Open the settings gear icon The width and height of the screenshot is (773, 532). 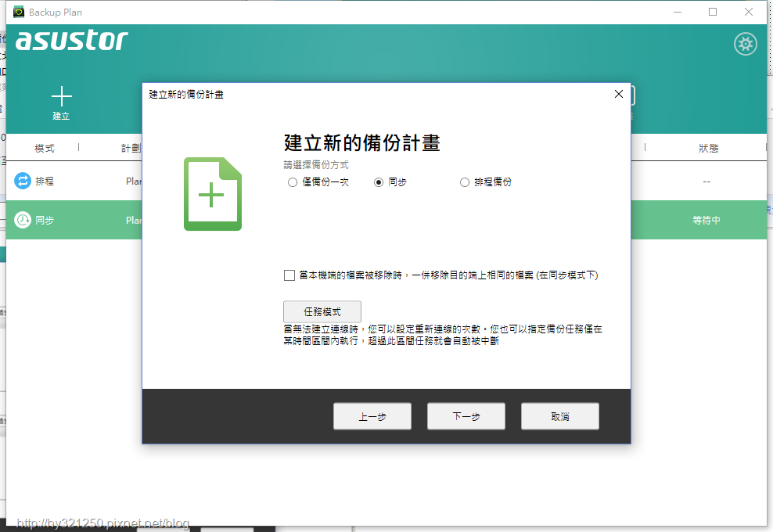[x=746, y=45]
